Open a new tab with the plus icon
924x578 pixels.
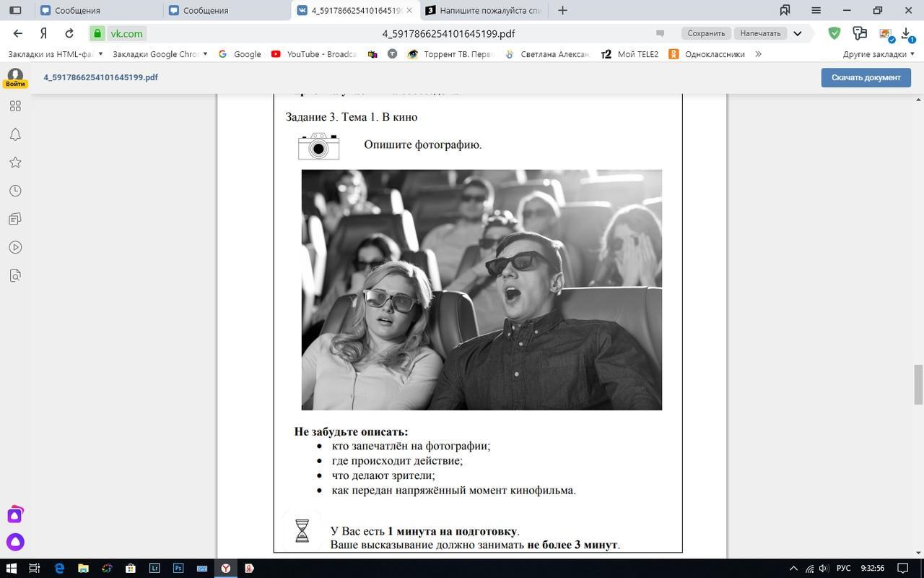(x=562, y=10)
